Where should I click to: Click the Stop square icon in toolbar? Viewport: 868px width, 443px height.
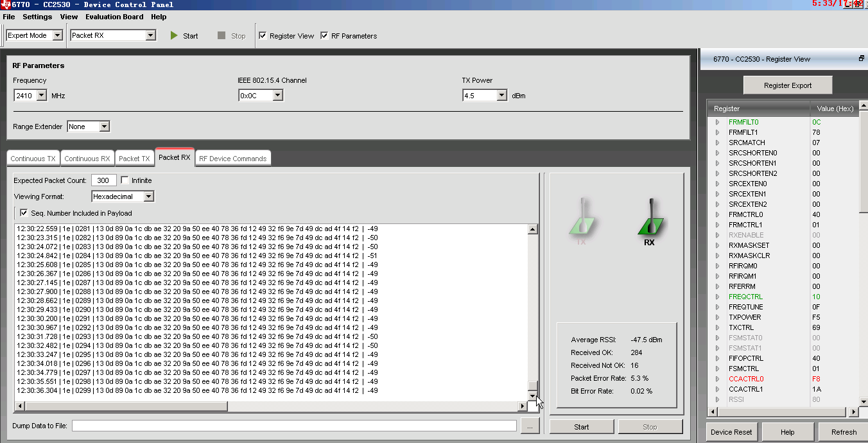pyautogui.click(x=221, y=36)
